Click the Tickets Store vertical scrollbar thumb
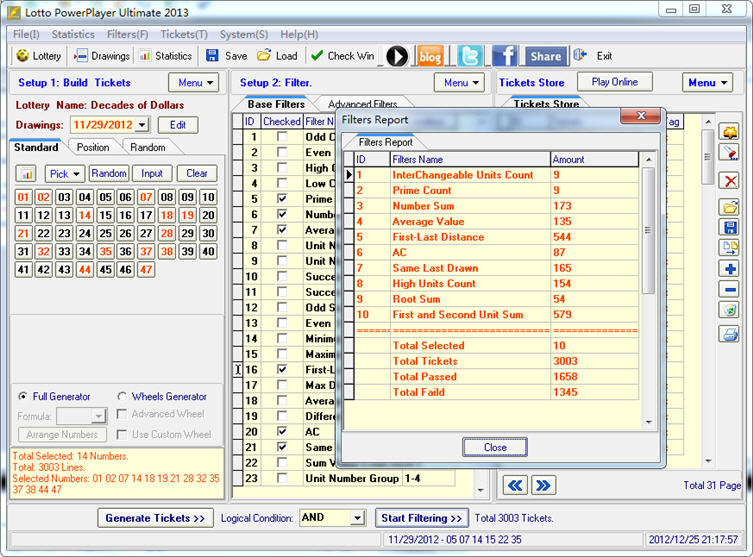This screenshot has width=753, height=557. coord(707,157)
